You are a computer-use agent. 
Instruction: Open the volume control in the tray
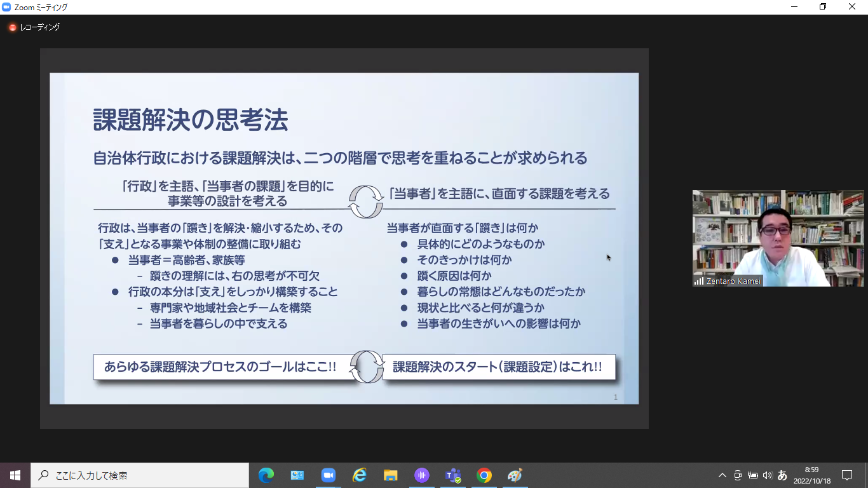pos(767,475)
